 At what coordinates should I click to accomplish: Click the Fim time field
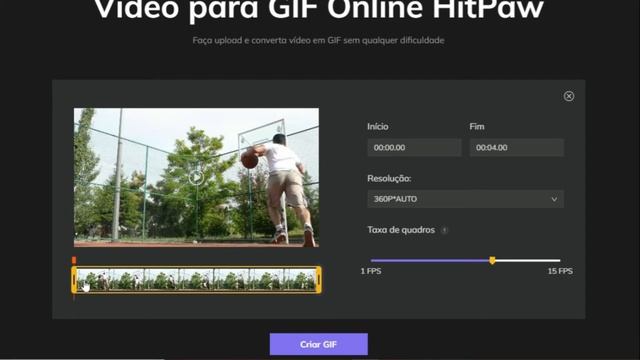516,147
